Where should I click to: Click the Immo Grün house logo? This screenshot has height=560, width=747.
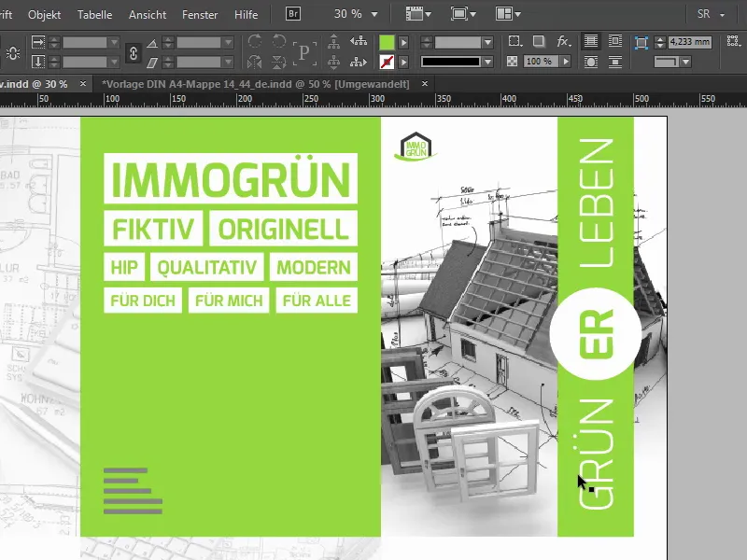[416, 147]
